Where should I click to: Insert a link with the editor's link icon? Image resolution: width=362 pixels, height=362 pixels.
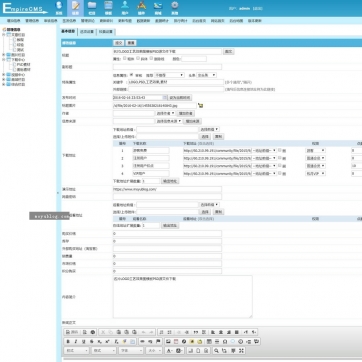click(142, 341)
